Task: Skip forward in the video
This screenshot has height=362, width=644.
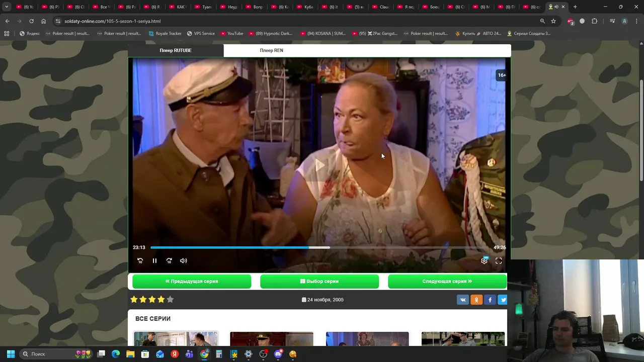Action: coord(169,260)
